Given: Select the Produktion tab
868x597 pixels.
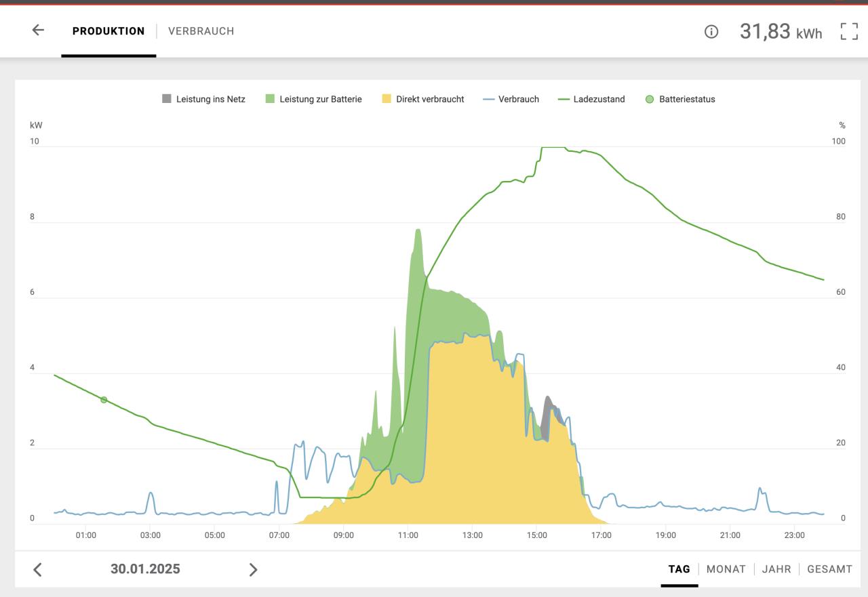Looking at the screenshot, I should (x=108, y=31).
